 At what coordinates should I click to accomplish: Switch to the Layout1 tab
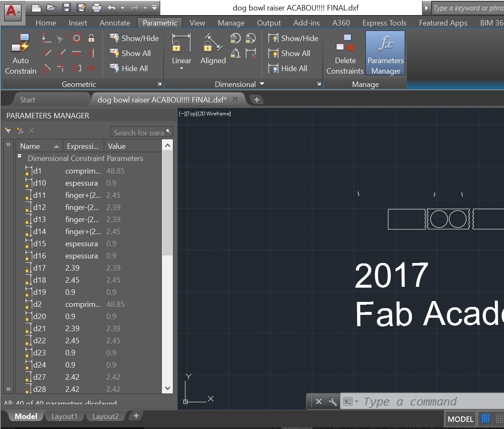click(x=64, y=416)
